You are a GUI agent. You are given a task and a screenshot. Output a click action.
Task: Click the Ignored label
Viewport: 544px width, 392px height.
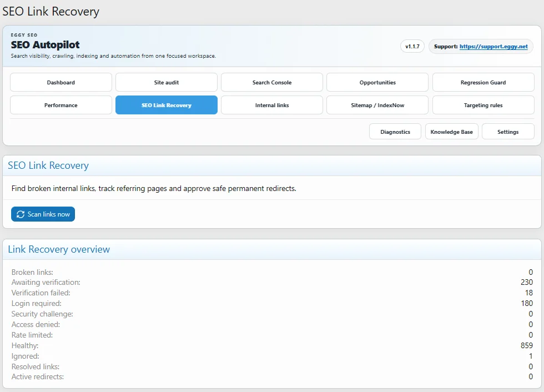[26, 356]
